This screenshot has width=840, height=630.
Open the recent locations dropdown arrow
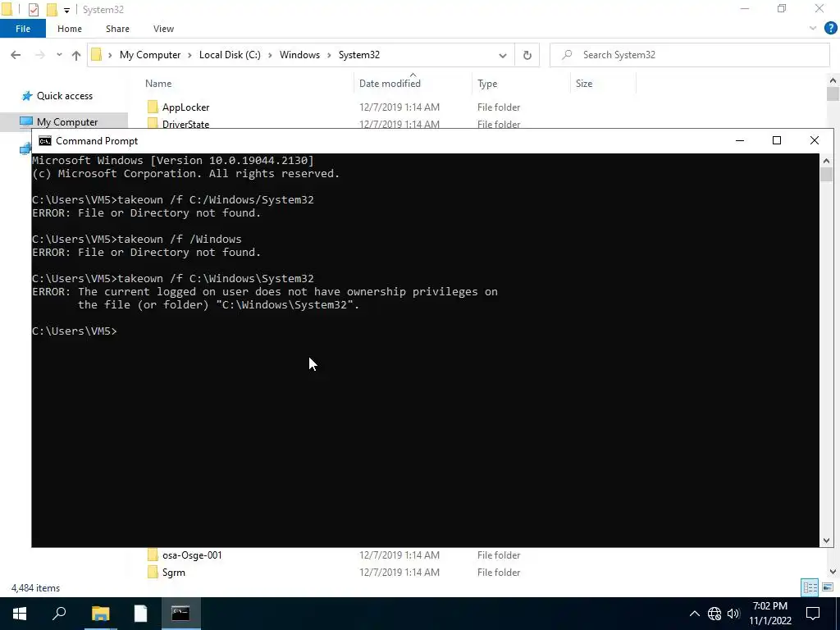pos(59,55)
